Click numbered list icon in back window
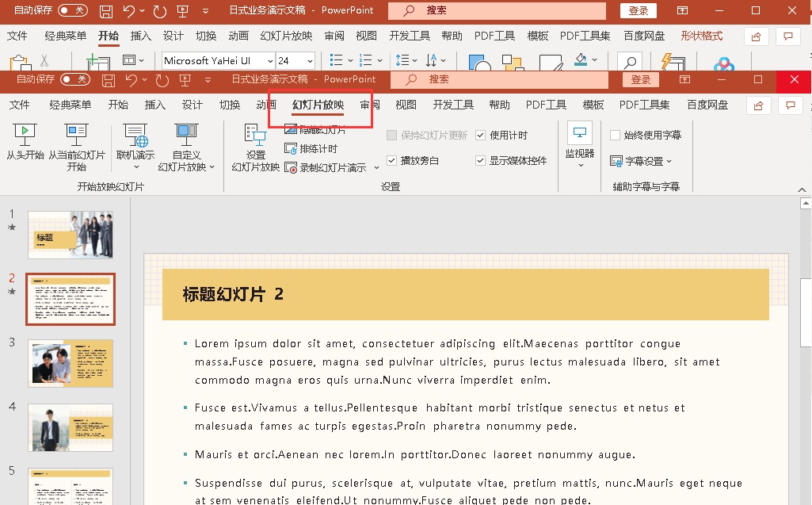The image size is (812, 505). click(366, 60)
